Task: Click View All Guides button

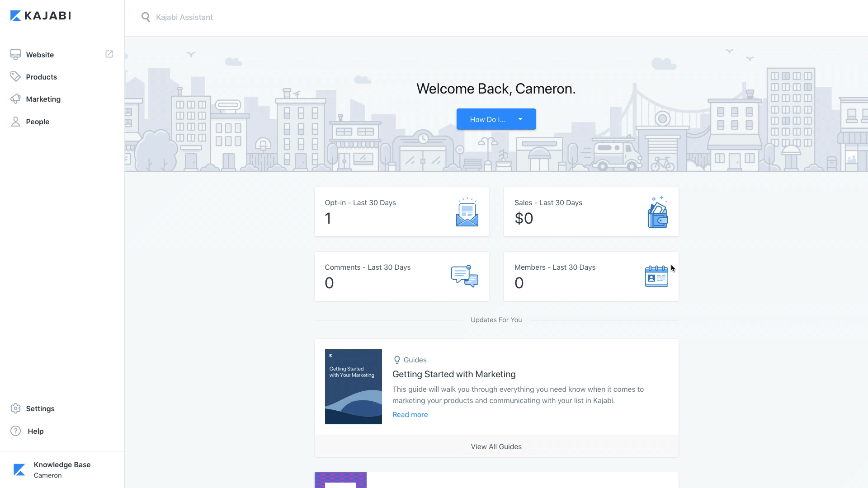Action: [496, 446]
